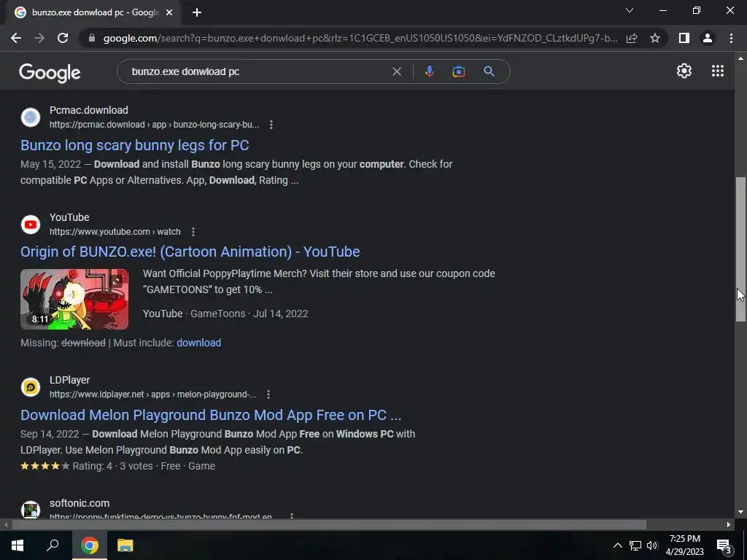Image resolution: width=747 pixels, height=560 pixels.
Task: Open the tab search dropdown arrow
Action: coord(630,10)
